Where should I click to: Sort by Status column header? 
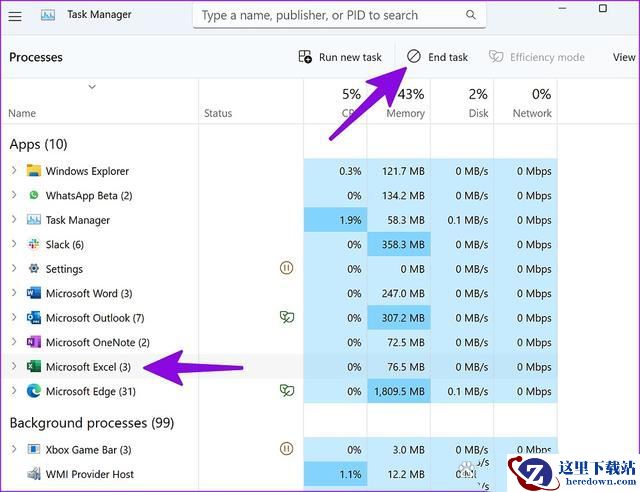[218, 113]
